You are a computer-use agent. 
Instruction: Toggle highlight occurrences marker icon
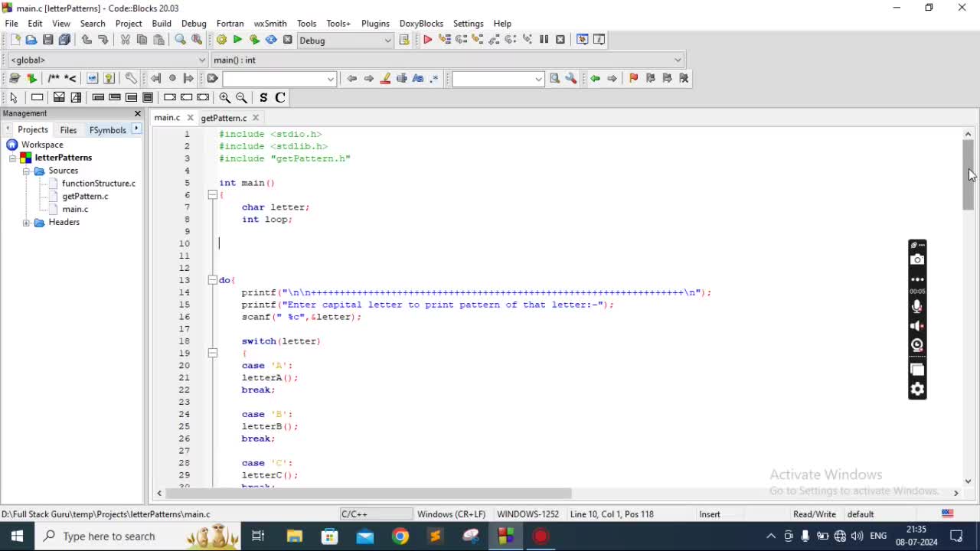click(385, 78)
